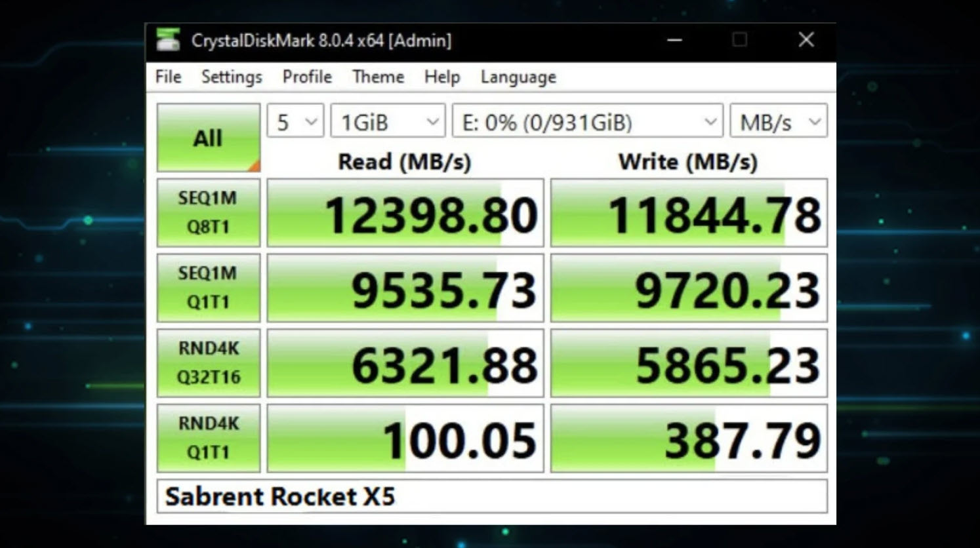Open the File menu
Viewport: 980px width, 548px height.
[167, 77]
